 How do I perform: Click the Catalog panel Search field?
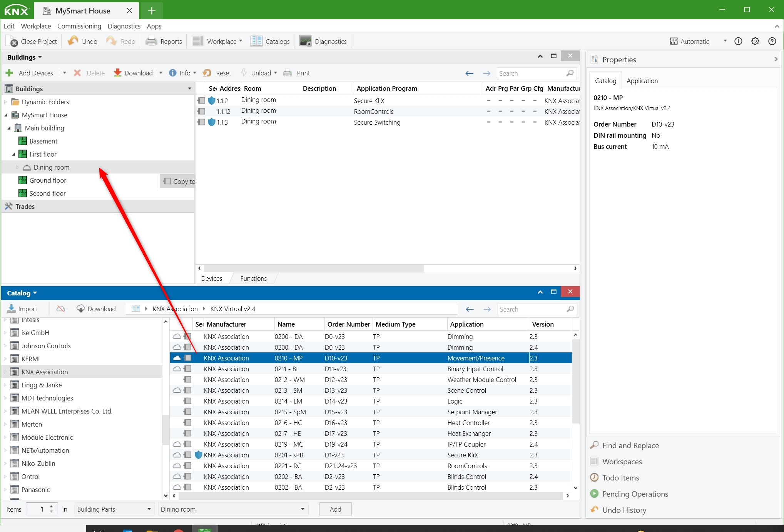click(x=531, y=309)
